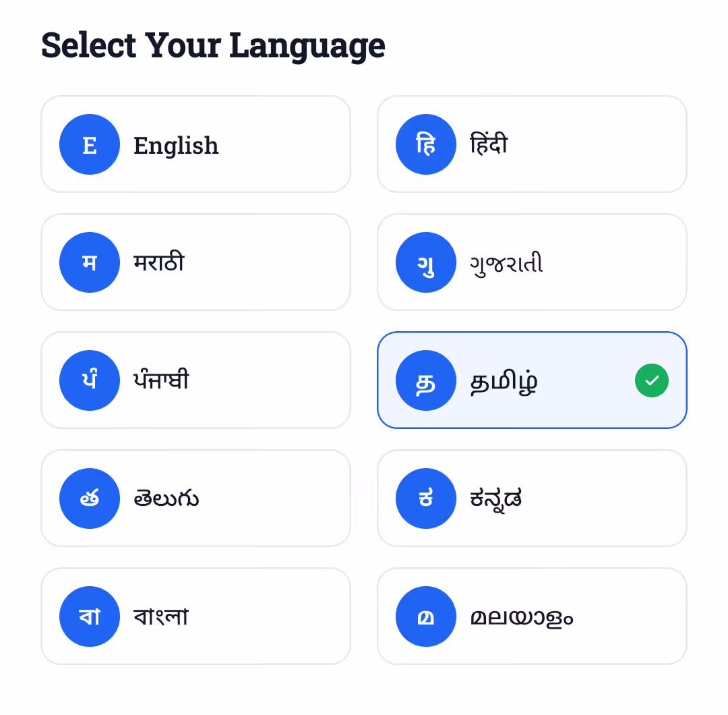The height and width of the screenshot is (715, 728).
Task: Click the "த" Tamil circle icon
Action: [425, 380]
